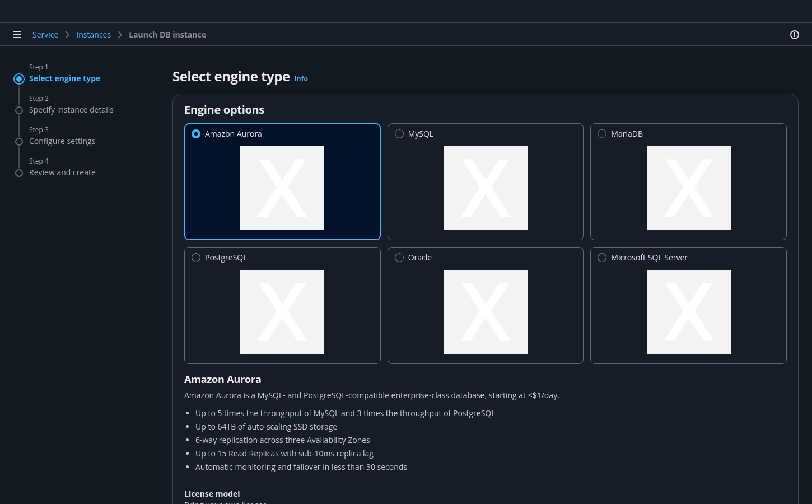Click the Microsoft SQL Server logo image
Image resolution: width=812 pixels, height=504 pixels.
tap(688, 312)
